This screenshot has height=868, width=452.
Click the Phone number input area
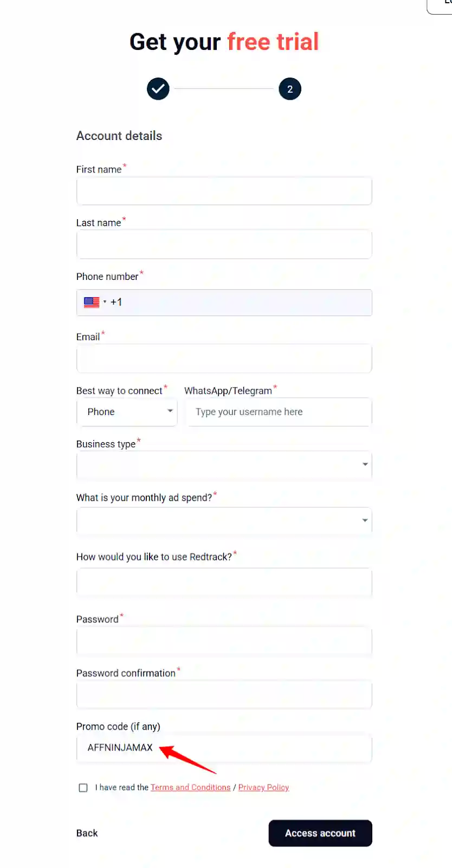pos(244,303)
